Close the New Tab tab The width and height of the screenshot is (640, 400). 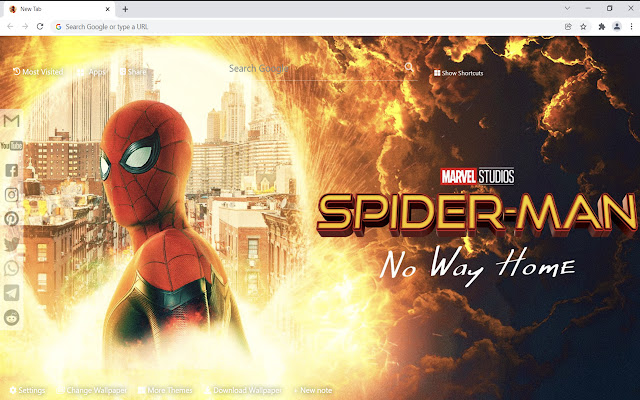click(108, 9)
